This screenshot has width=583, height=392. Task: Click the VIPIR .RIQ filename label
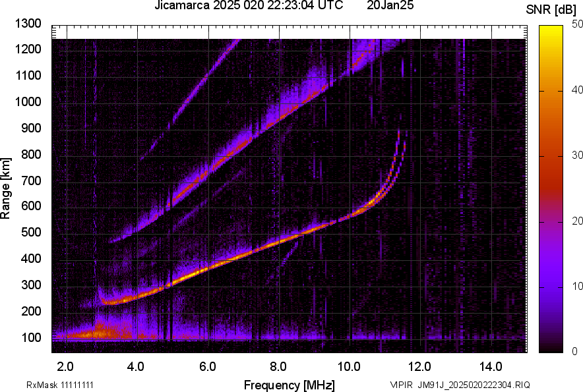[460, 385]
